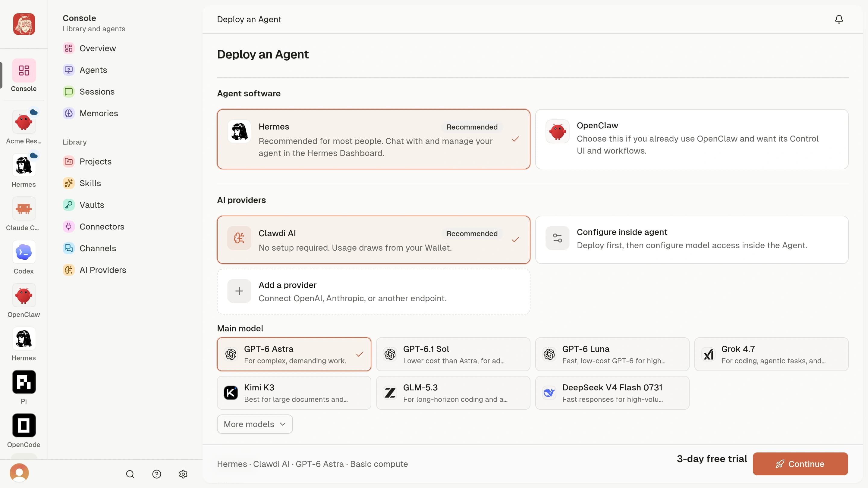Click the GLM-5.3 Z logo icon
868x488 pixels.
click(390, 393)
